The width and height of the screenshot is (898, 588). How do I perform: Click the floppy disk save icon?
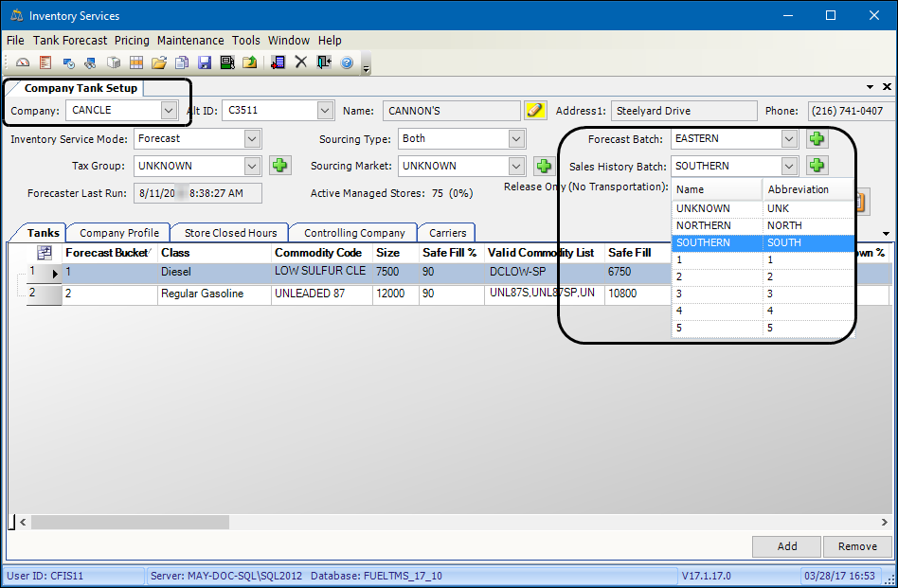tap(204, 62)
